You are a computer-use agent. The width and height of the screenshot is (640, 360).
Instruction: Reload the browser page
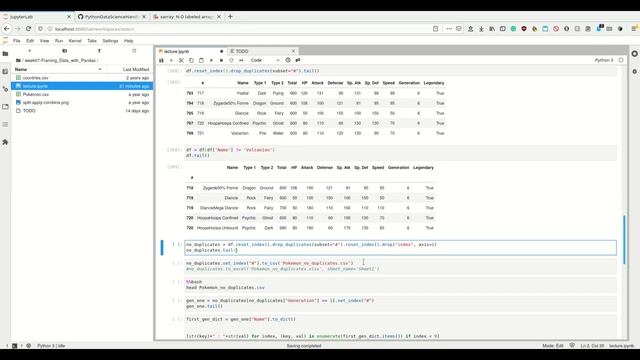click(x=28, y=29)
